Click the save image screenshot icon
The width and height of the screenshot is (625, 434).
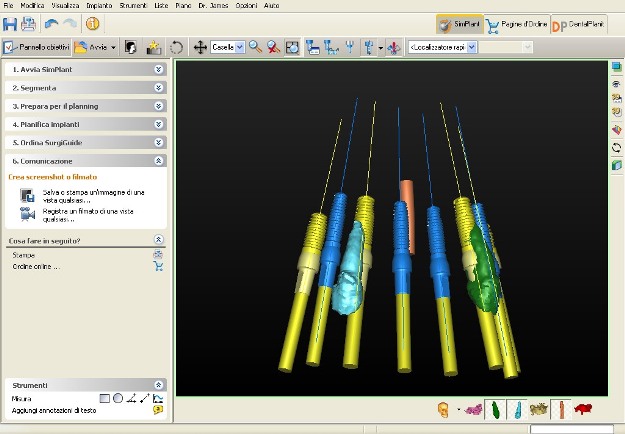pyautogui.click(x=27, y=196)
